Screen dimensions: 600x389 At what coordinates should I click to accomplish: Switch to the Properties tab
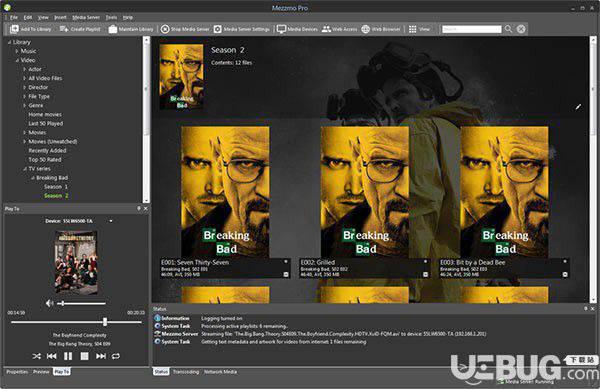[x=17, y=372]
